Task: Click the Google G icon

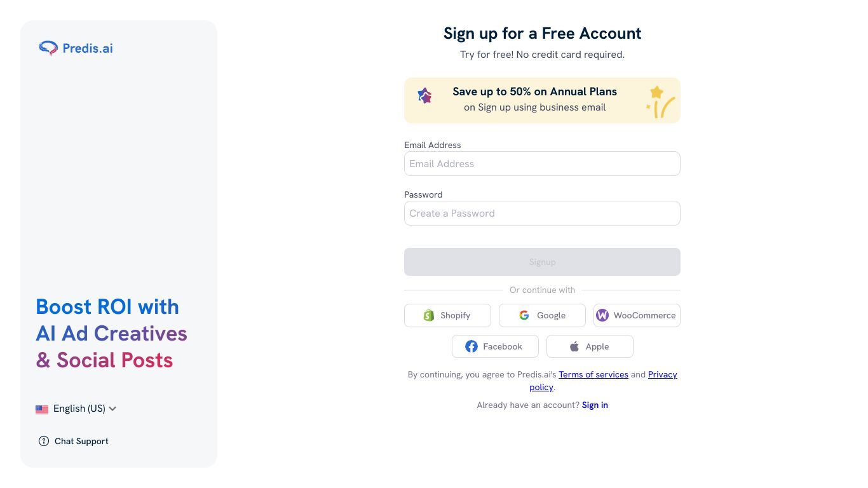Action: [x=524, y=315]
